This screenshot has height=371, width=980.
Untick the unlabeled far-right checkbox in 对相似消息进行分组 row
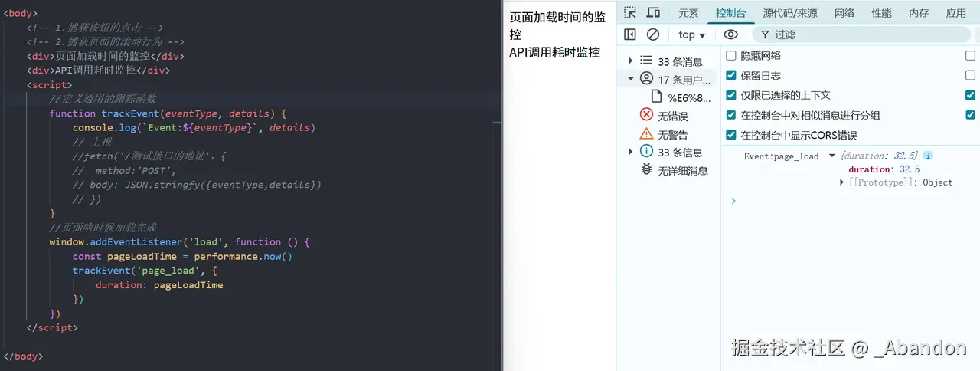971,115
